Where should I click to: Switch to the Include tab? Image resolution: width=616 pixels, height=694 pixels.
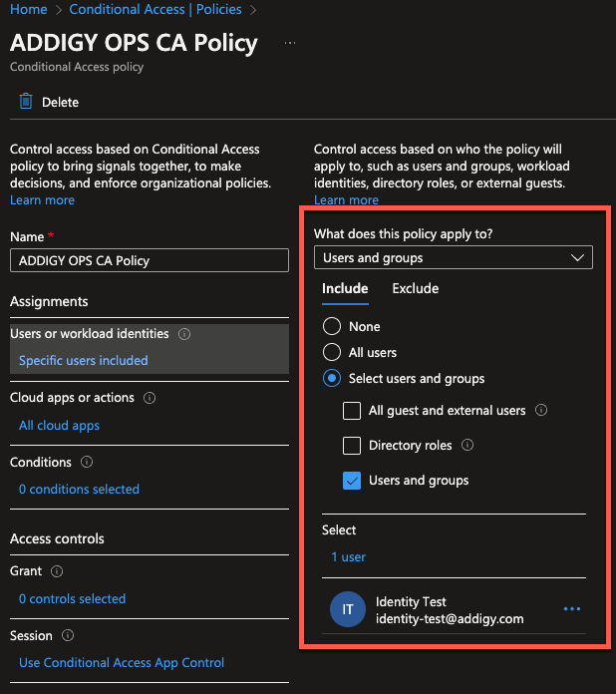(345, 288)
